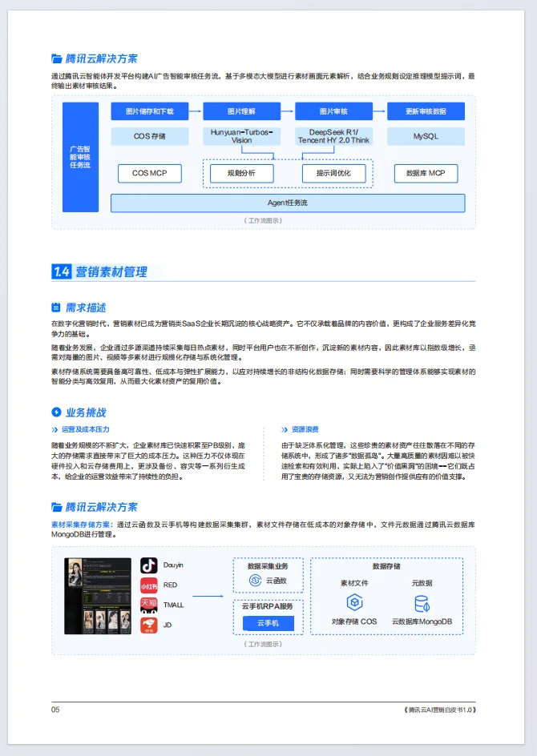Click the 规则分析 outlined box
This screenshot has height=756, width=537.
[242, 173]
